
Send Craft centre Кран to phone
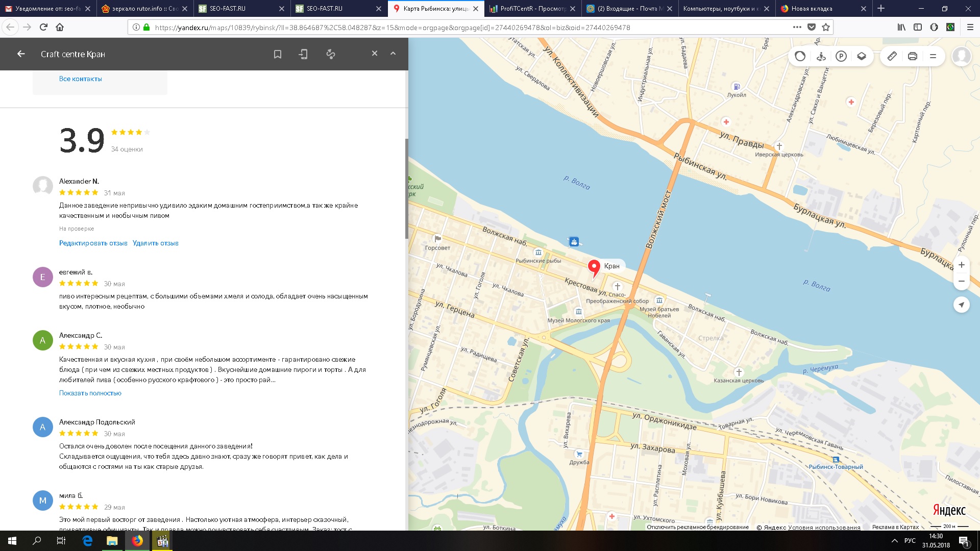(303, 54)
